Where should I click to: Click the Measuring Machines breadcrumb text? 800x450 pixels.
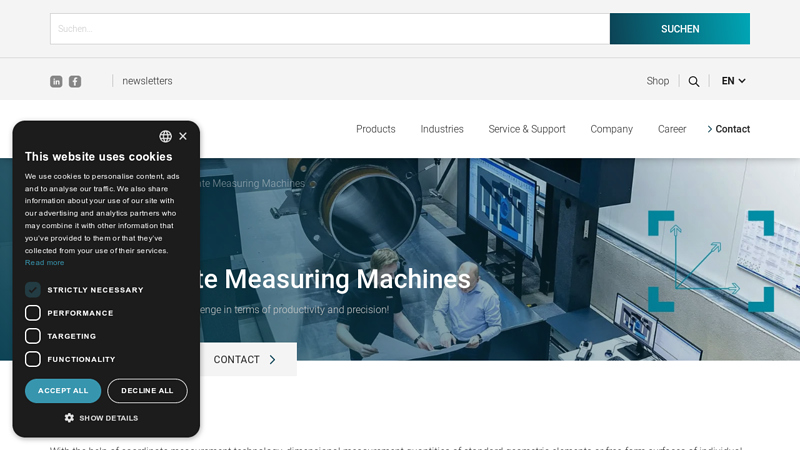point(253,183)
